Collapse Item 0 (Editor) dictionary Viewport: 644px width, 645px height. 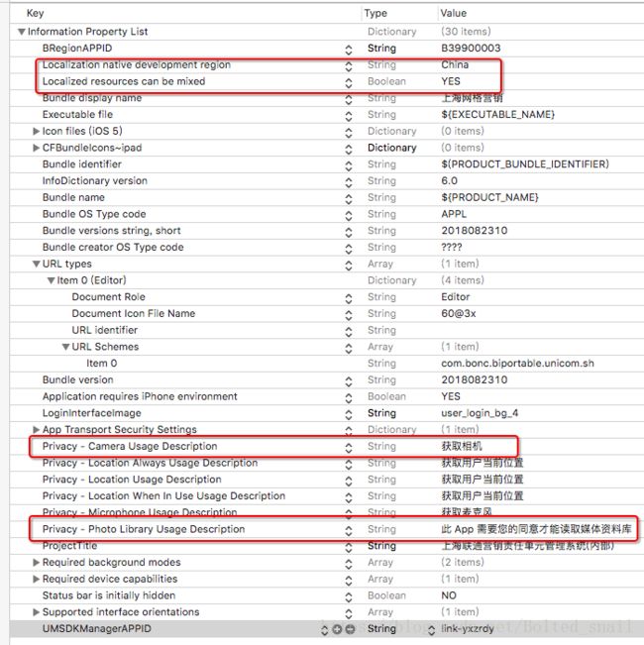51,280
